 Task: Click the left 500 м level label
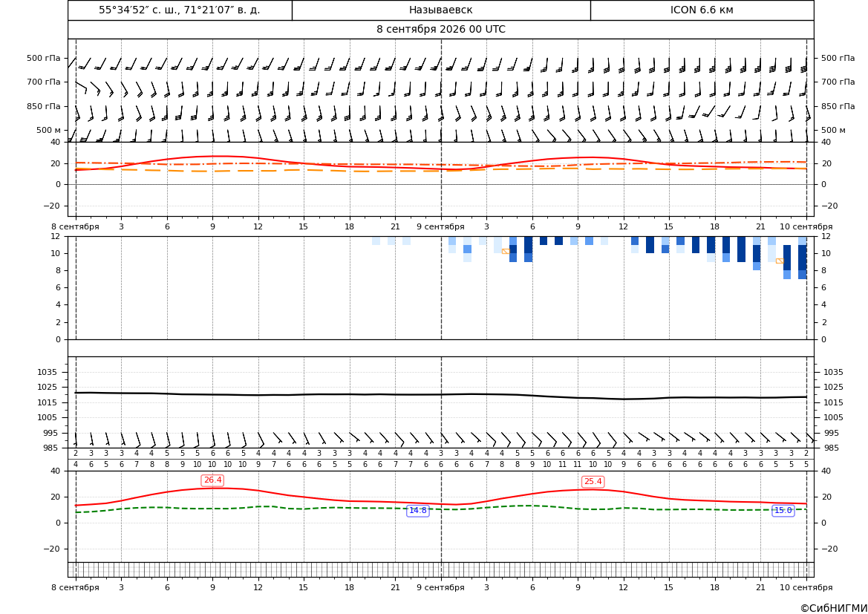click(49, 130)
